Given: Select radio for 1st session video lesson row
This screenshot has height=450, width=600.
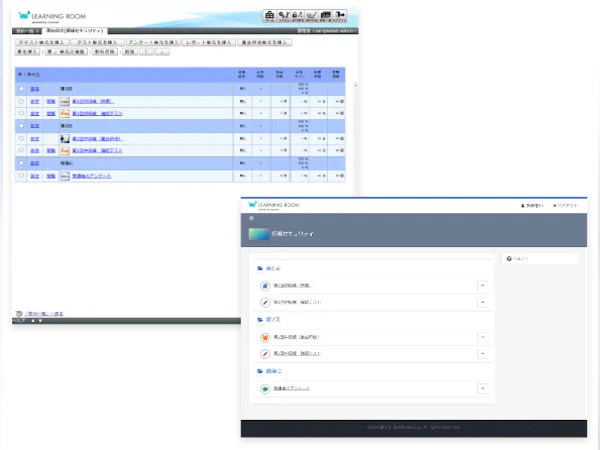Looking at the screenshot, I should click(21, 101).
